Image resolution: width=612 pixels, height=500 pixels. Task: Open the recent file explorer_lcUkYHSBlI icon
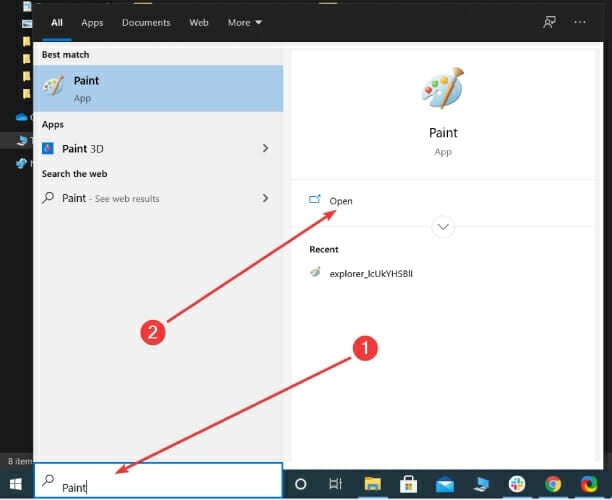pos(315,272)
